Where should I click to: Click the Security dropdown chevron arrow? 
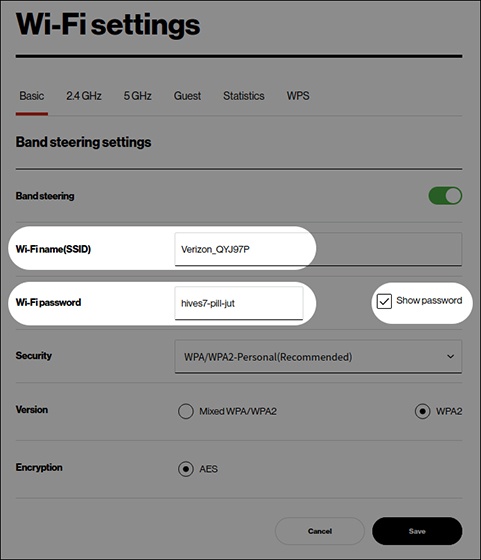point(451,356)
